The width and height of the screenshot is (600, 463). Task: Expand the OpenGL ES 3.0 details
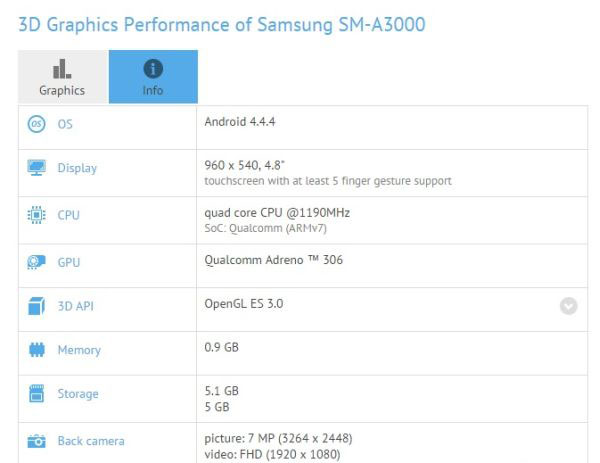pyautogui.click(x=568, y=306)
